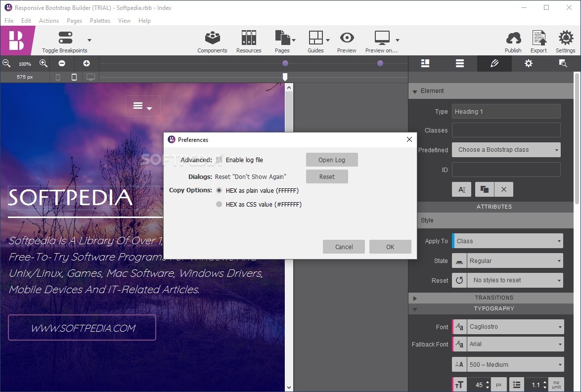The image size is (581, 392).
Task: Open Settings gear in toolbar
Action: click(x=566, y=38)
